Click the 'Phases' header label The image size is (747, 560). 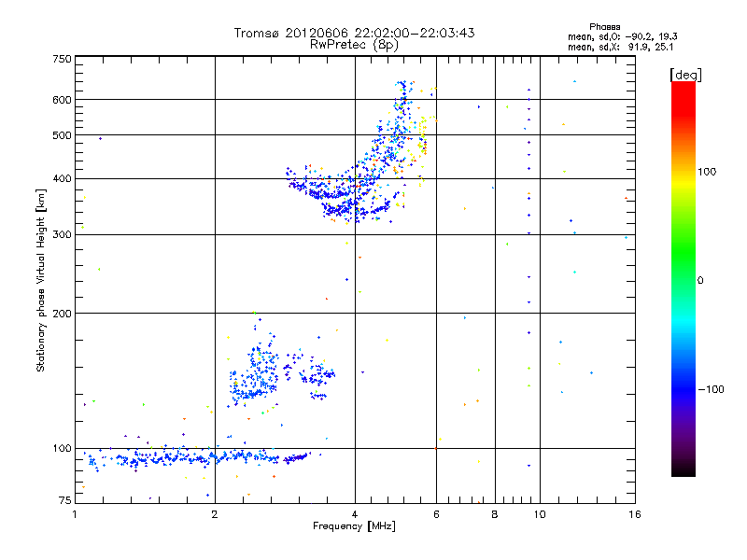[x=604, y=27]
